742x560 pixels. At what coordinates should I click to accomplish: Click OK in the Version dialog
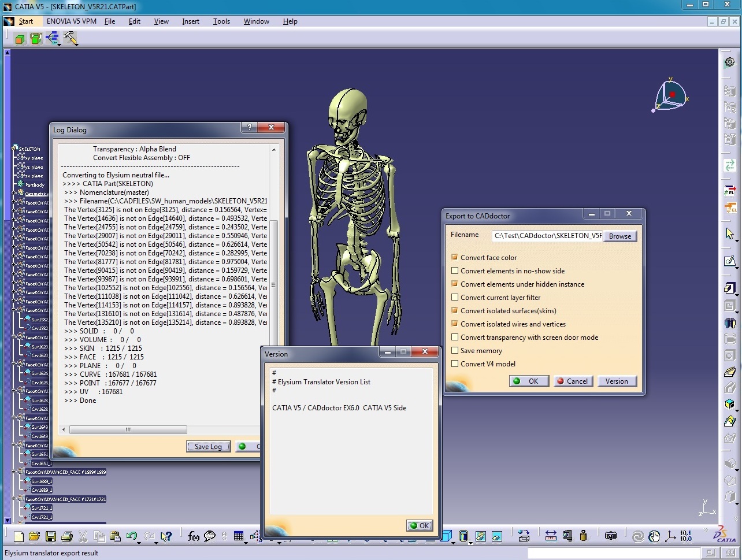[x=420, y=525]
